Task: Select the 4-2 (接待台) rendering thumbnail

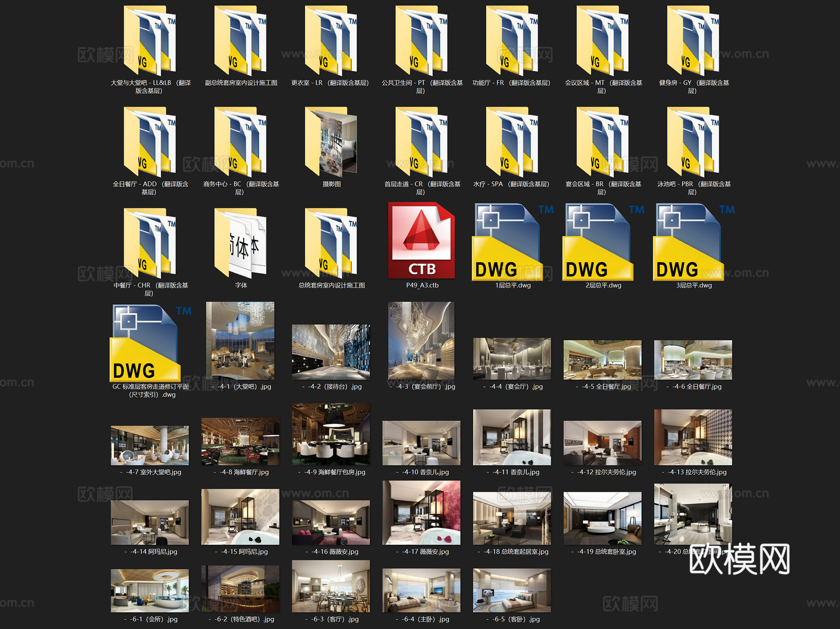Action: click(x=331, y=352)
